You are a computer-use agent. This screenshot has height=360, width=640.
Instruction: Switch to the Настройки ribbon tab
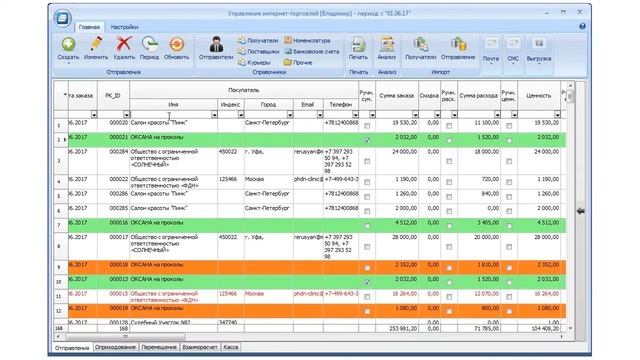click(x=124, y=27)
